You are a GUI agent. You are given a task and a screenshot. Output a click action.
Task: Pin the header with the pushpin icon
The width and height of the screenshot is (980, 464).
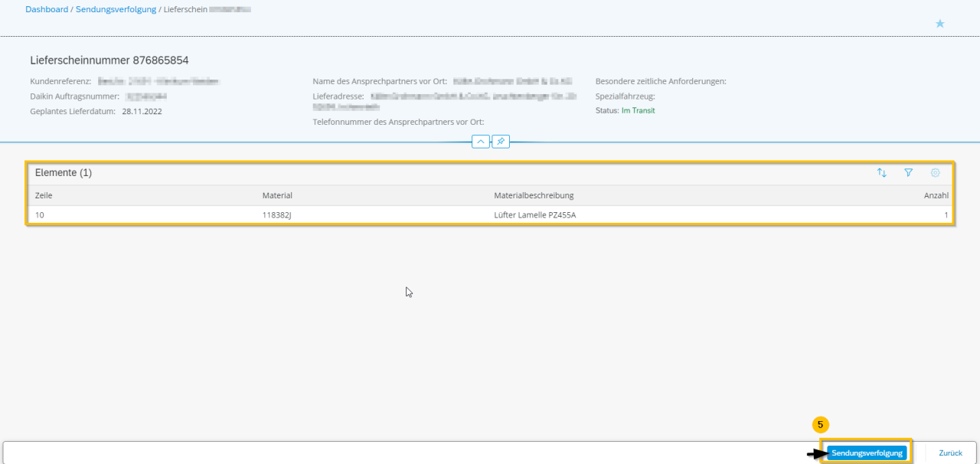[501, 142]
